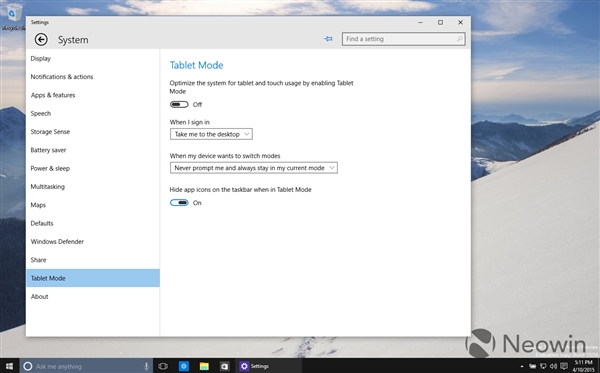
Task: Open Storage Sense settings
Action: click(93, 132)
